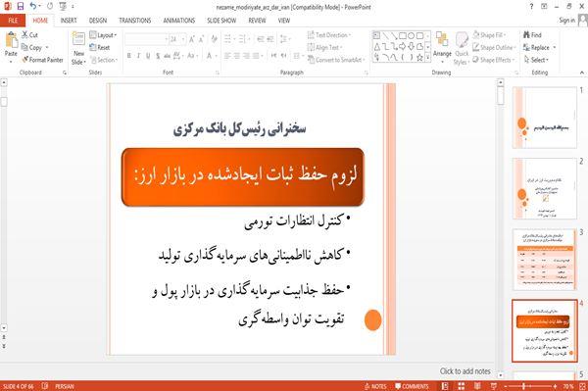This screenshot has height=391, width=588.
Task: Click the Save icon in quick access toolbar
Action: point(21,7)
